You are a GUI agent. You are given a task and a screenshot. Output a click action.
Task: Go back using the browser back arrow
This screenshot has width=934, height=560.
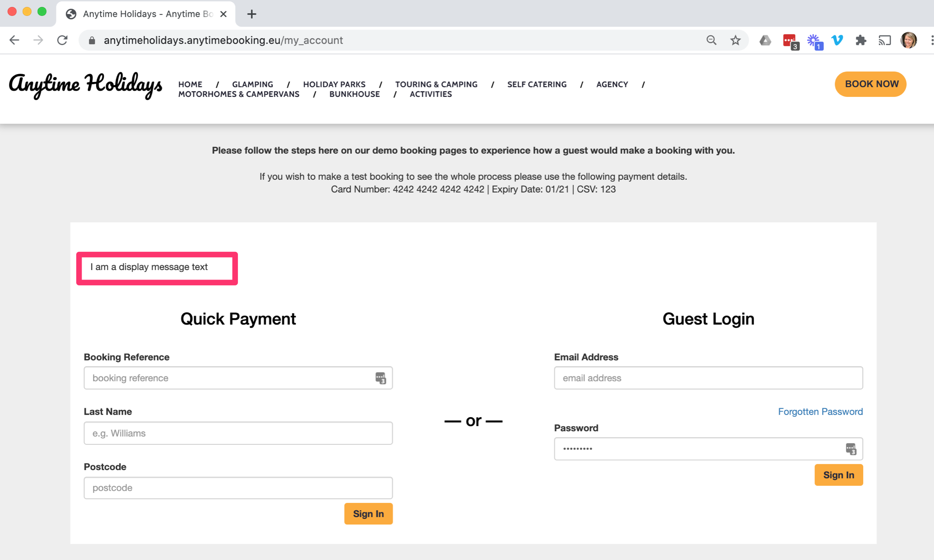pyautogui.click(x=15, y=40)
